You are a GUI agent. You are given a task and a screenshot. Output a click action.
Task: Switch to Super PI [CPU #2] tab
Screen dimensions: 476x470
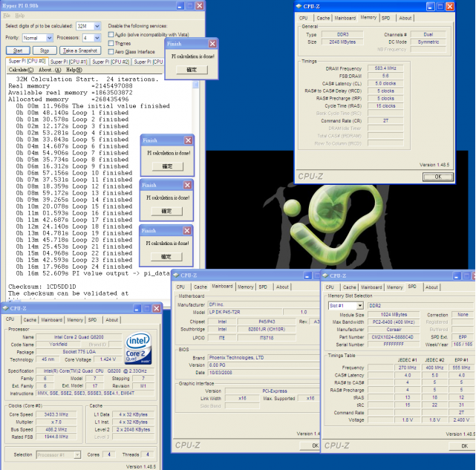[111, 62]
